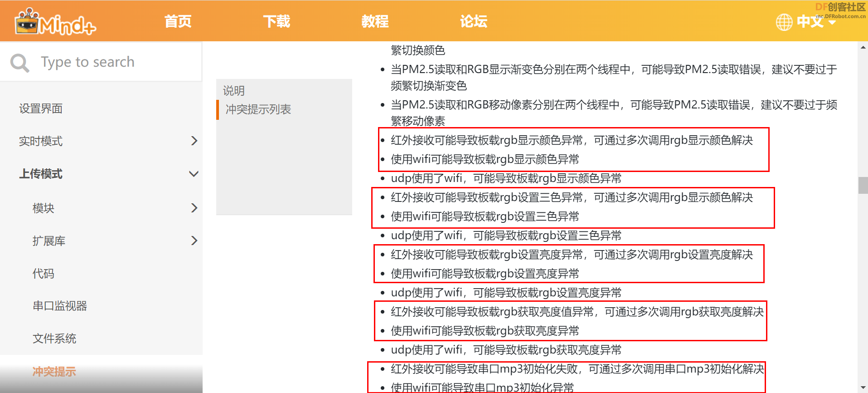The width and height of the screenshot is (868, 393).
Task: Select 中文 language menu
Action: 810,21
